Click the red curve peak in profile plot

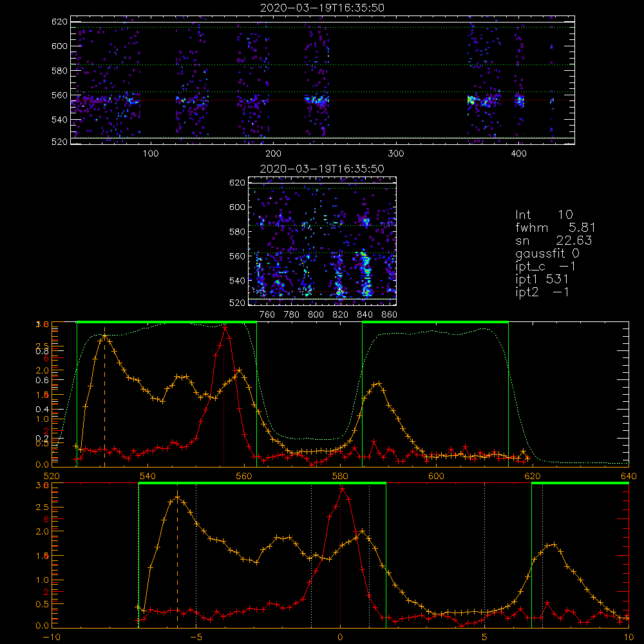pyautogui.click(x=225, y=328)
